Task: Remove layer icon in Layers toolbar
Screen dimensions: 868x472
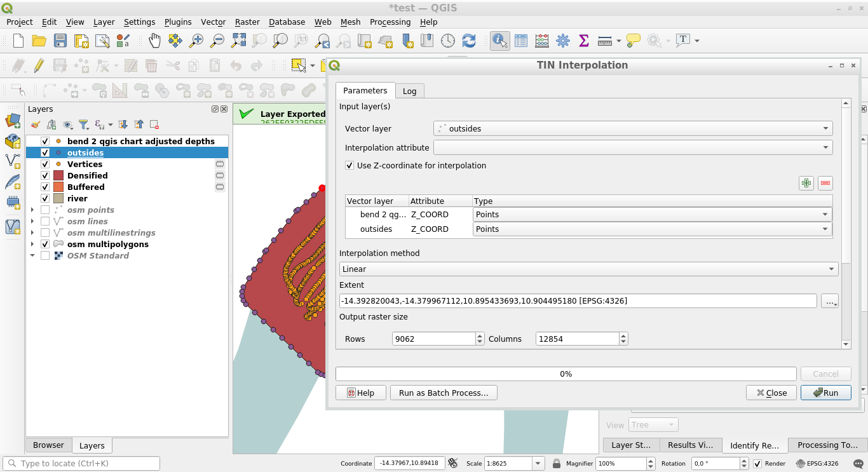Action: tap(154, 125)
